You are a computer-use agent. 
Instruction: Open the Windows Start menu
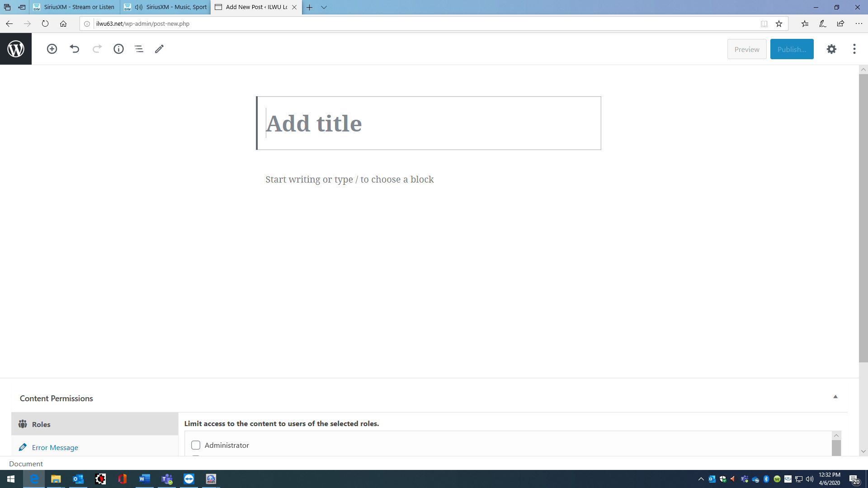(11, 479)
